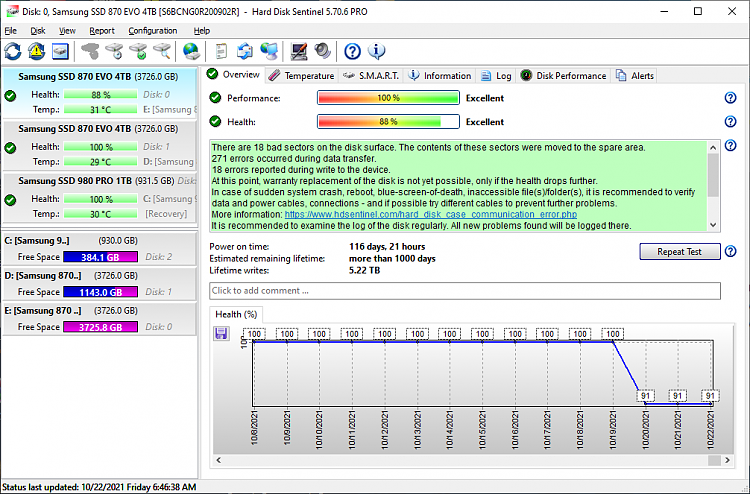Viewport: 750px width, 494px height.
Task: Click the status last updated text
Action: coord(99,487)
